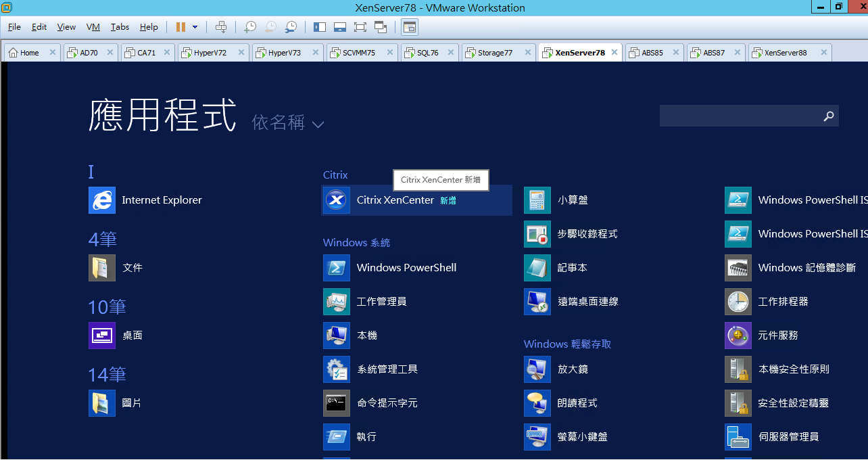Open 本機 computer icon

click(x=337, y=336)
